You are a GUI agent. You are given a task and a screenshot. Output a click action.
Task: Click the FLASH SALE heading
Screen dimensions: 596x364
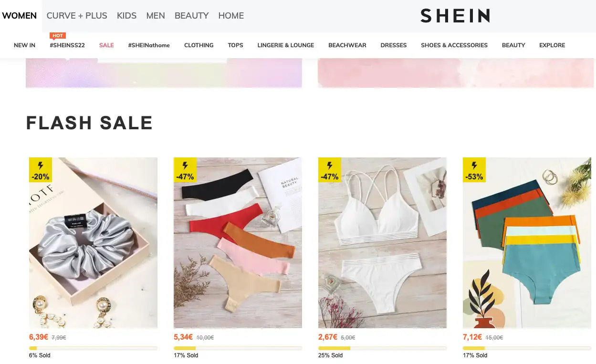(89, 123)
